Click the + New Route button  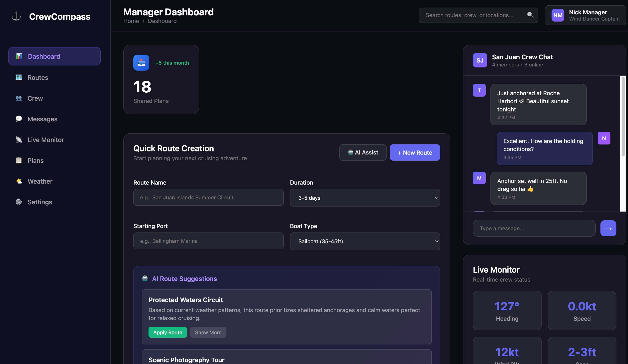click(415, 152)
